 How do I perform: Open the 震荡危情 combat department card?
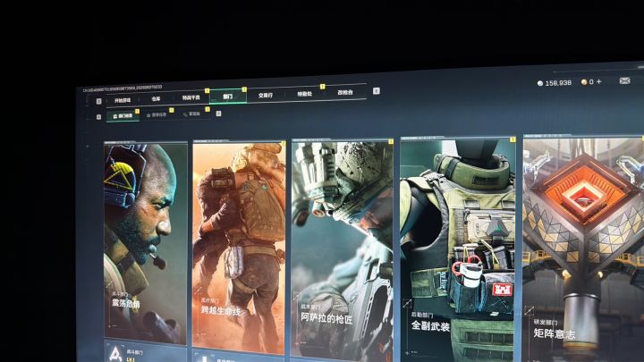click(x=146, y=242)
